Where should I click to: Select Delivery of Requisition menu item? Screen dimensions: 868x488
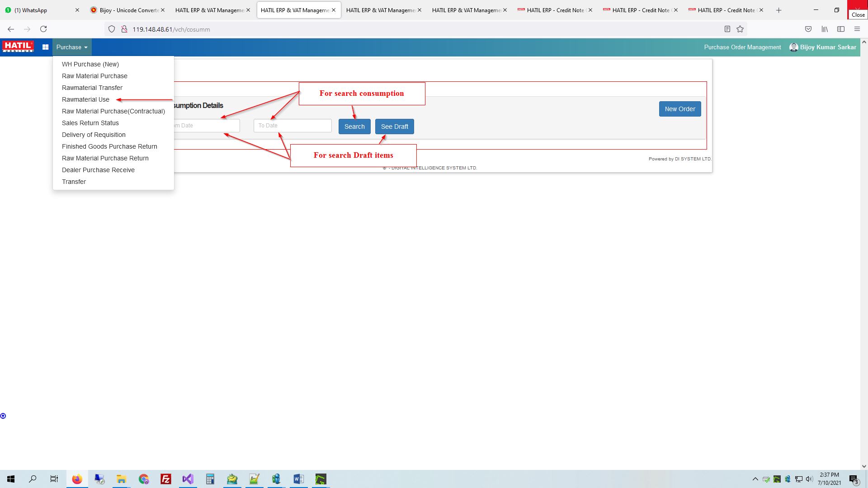[x=94, y=135]
